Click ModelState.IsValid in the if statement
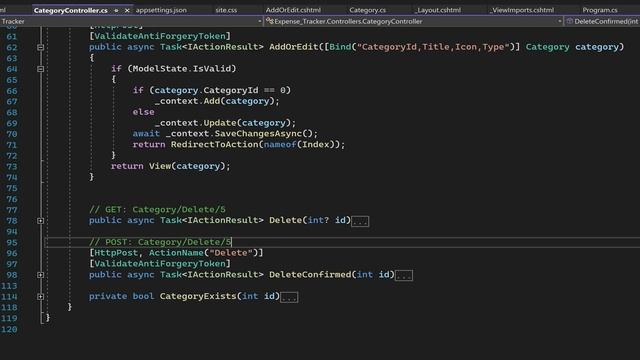This screenshot has height=360, width=640. pyautogui.click(x=182, y=69)
